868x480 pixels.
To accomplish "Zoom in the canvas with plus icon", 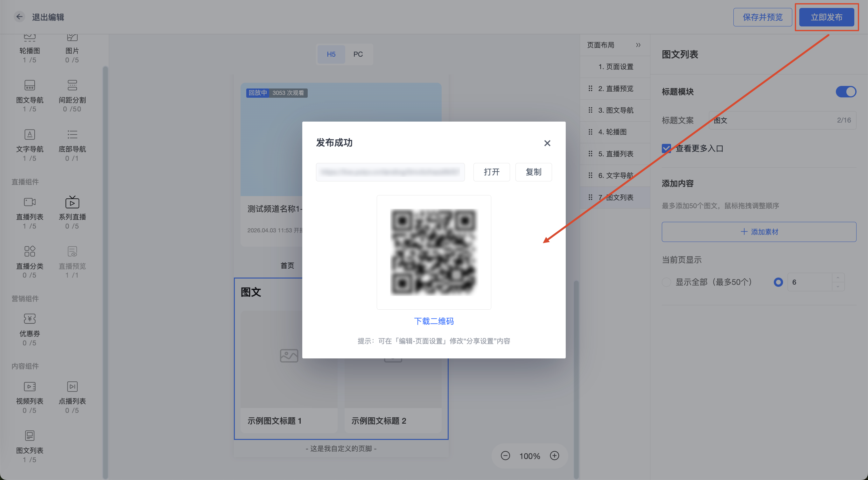I will click(x=554, y=456).
